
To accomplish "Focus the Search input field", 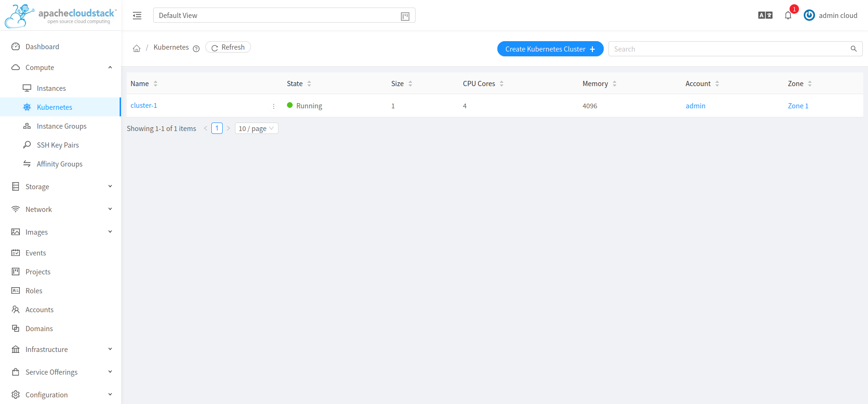I will click(728, 49).
